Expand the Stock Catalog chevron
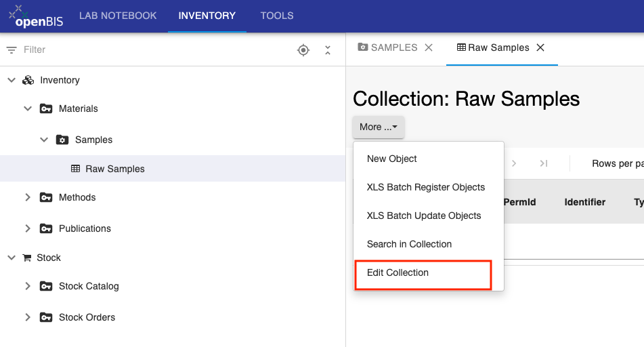 pyautogui.click(x=28, y=286)
